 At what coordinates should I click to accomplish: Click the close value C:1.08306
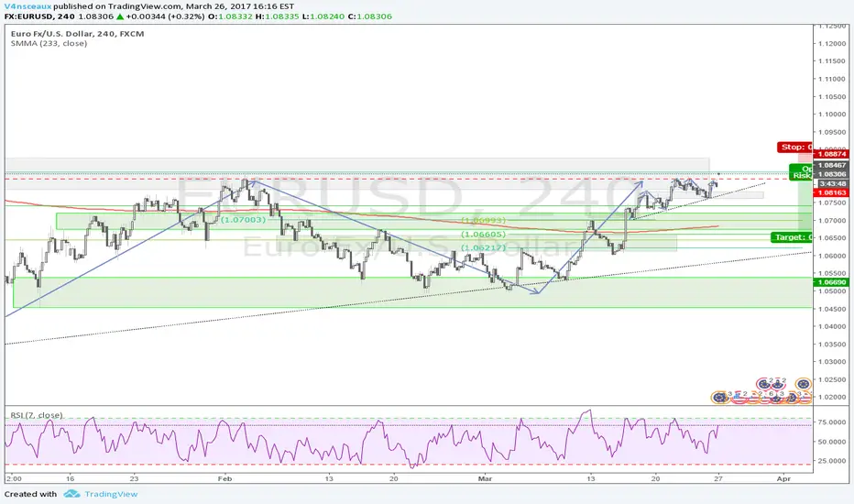[x=370, y=16]
